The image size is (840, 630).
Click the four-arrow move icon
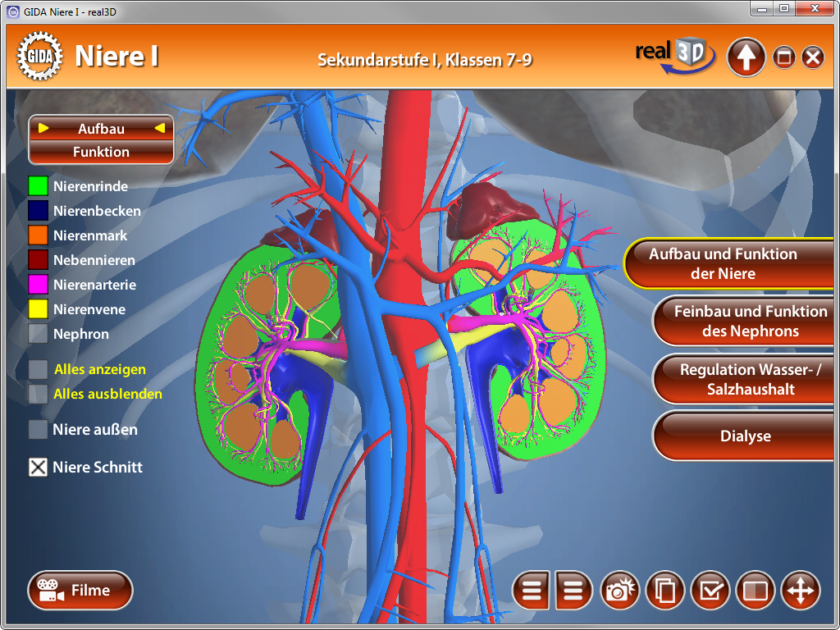[x=800, y=591]
